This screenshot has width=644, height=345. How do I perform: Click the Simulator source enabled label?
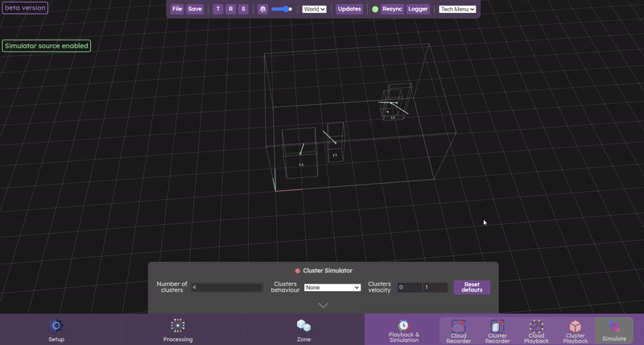47,46
